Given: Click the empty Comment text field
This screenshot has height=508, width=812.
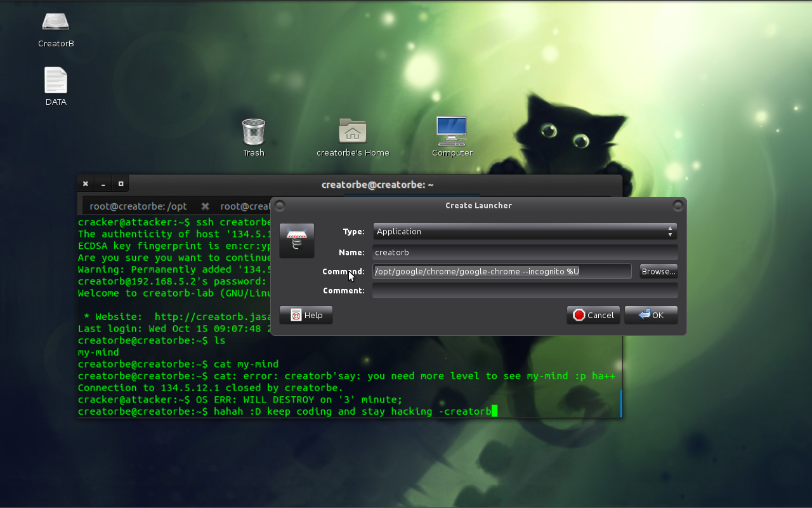Looking at the screenshot, I should pos(525,290).
